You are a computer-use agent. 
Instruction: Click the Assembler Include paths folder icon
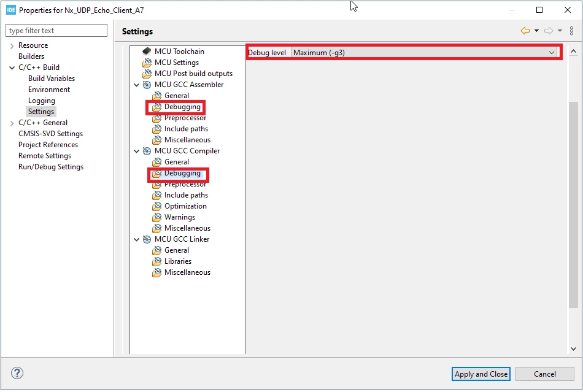point(157,129)
